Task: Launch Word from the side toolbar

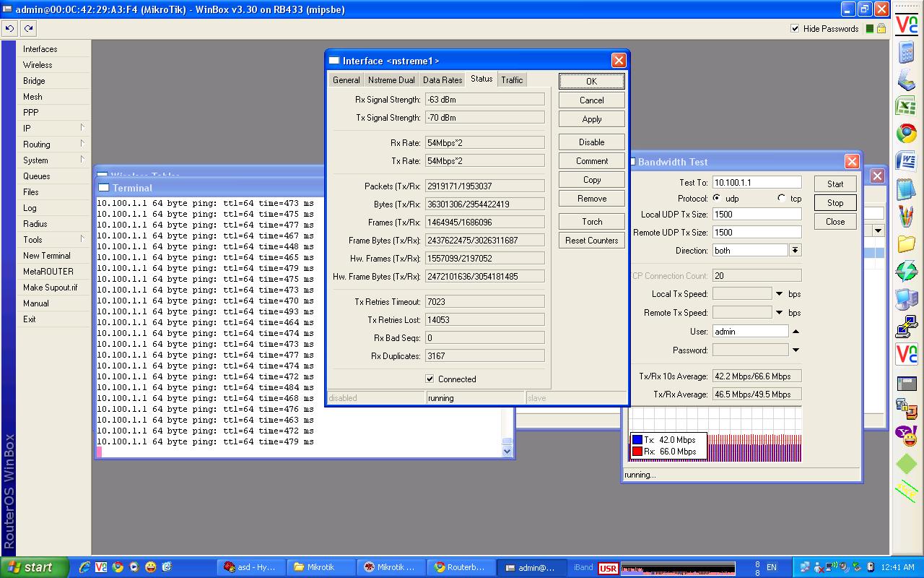Action: point(906,160)
